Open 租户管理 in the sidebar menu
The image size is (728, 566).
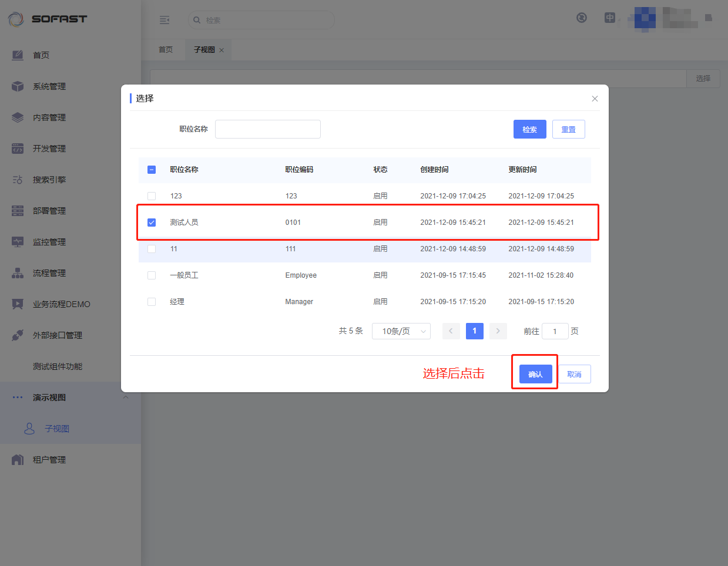point(49,460)
